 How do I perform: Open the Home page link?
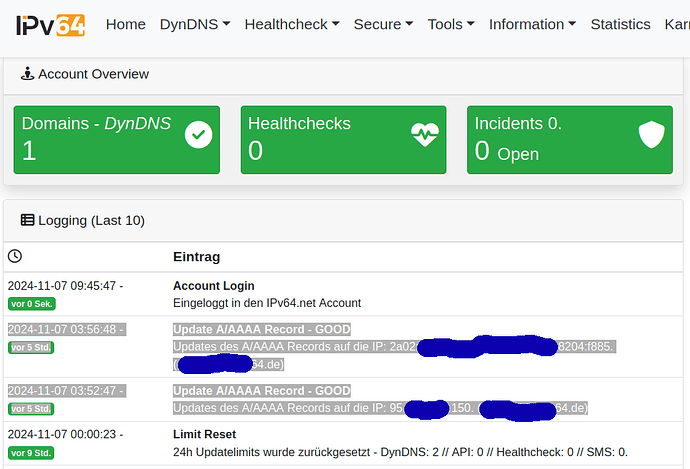click(x=125, y=24)
